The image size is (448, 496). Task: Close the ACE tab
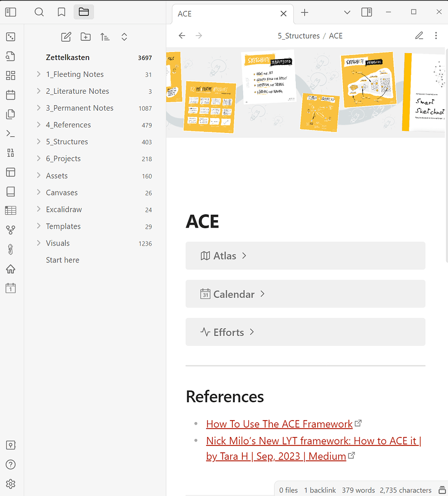pos(283,13)
